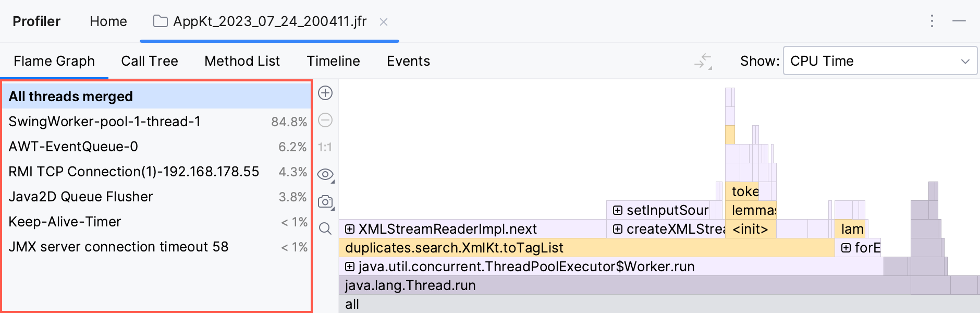This screenshot has width=980, height=313.
Task: Open the Method List tab
Action: [x=242, y=61]
